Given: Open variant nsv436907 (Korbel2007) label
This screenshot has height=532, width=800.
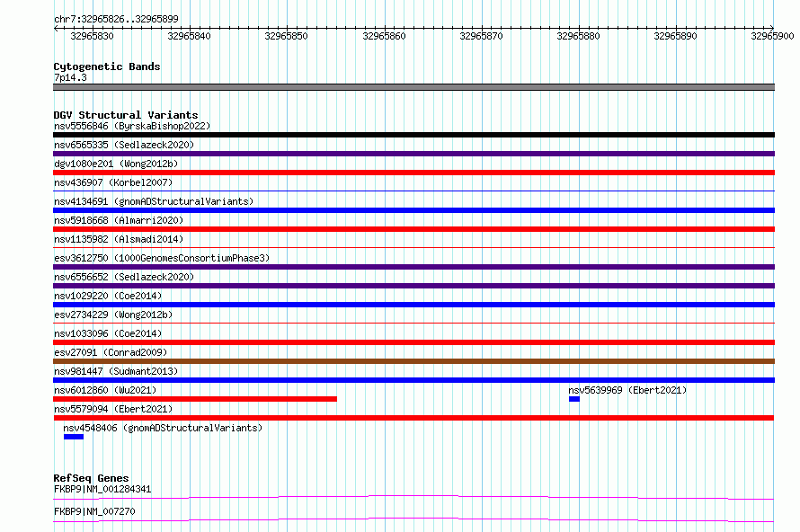Looking at the screenshot, I should 113,182.
